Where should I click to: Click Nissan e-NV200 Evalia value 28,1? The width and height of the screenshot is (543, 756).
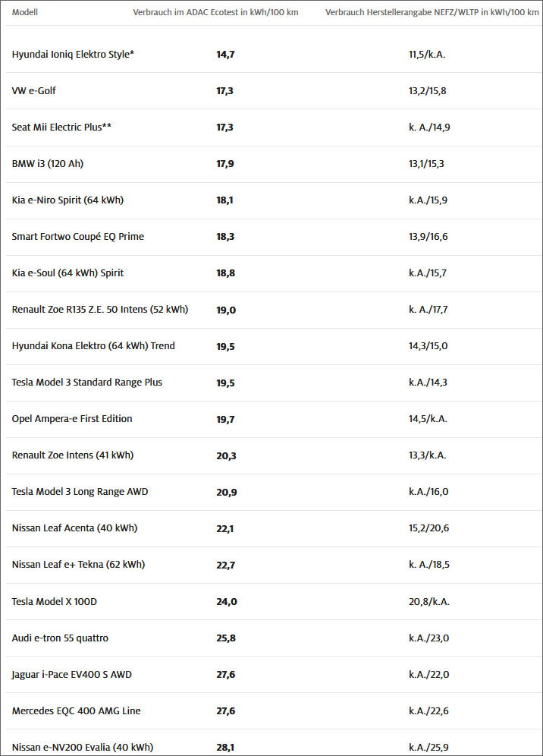[x=225, y=748]
